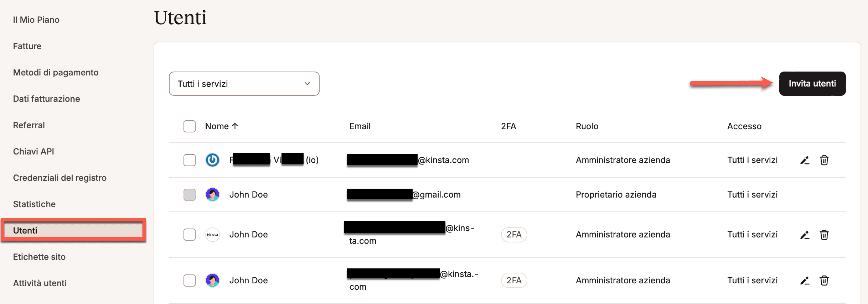Select the checkbox for the (io) user row

(190, 160)
